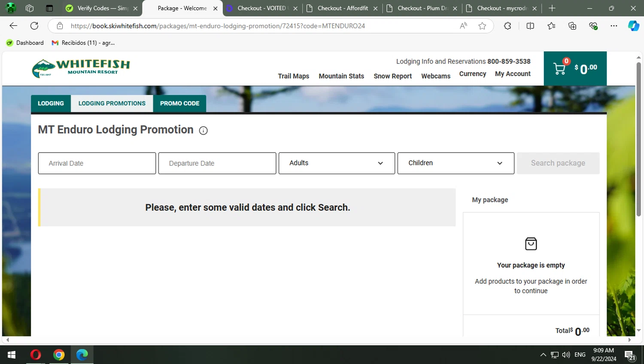Open the Adults dropdown

(x=337, y=163)
